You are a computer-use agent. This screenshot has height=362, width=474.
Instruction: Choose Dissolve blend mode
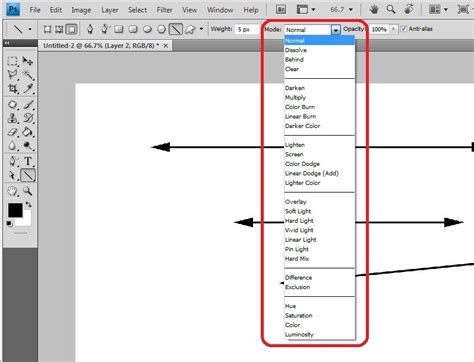click(x=319, y=50)
